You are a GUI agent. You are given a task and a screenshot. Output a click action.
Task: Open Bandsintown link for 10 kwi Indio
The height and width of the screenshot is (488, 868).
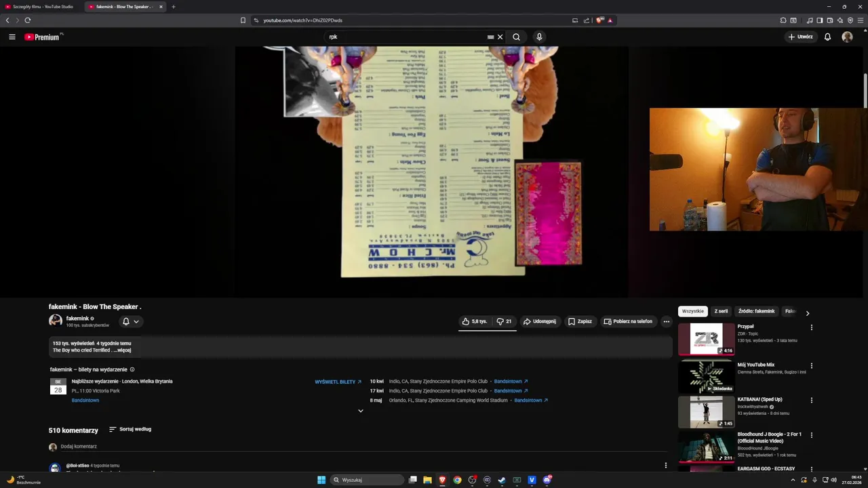coord(511,382)
